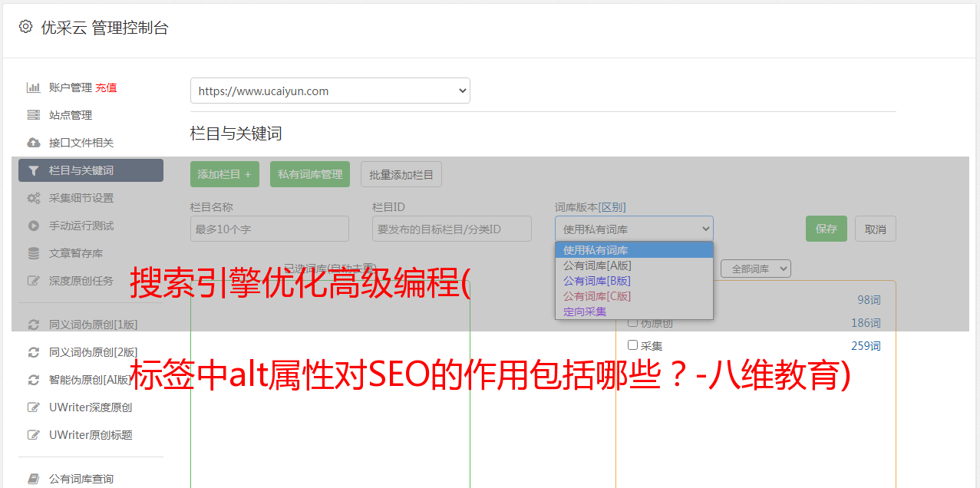
Task: Open the site URL dropdown https://www.ucaiyun.com
Action: pos(330,91)
